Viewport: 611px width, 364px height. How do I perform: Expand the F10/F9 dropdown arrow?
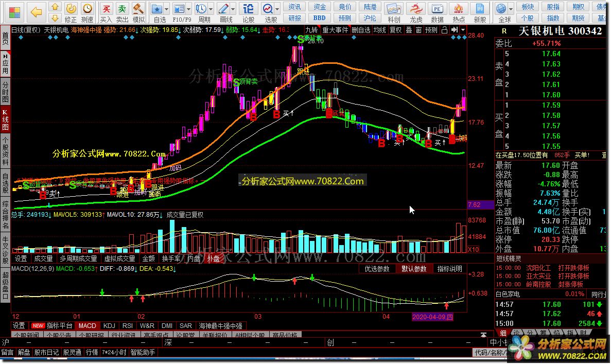pos(189,9)
